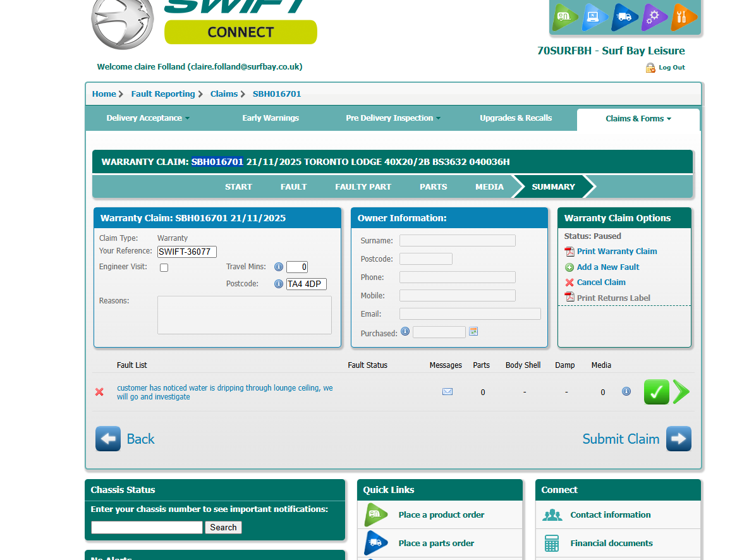Click the Reasons text area
Viewport: 749px width, 560px height.
coord(245,315)
